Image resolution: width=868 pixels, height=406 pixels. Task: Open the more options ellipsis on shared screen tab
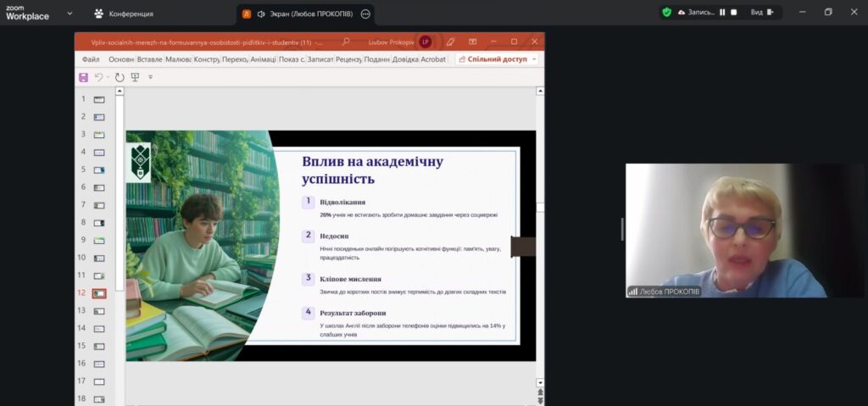(365, 14)
